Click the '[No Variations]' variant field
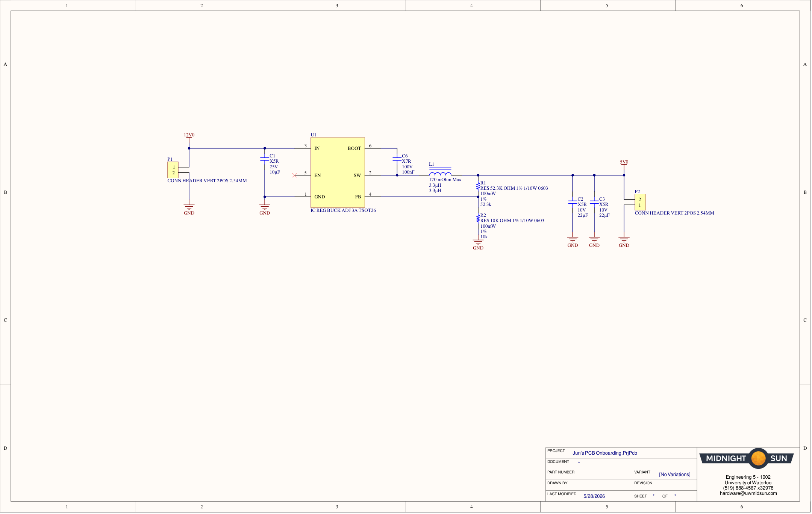Viewport: 812px width, 514px height. click(675, 475)
